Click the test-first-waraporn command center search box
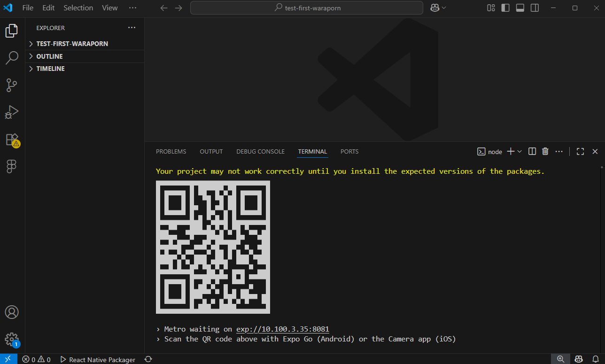Viewport: 605px width, 364px height. [x=307, y=8]
